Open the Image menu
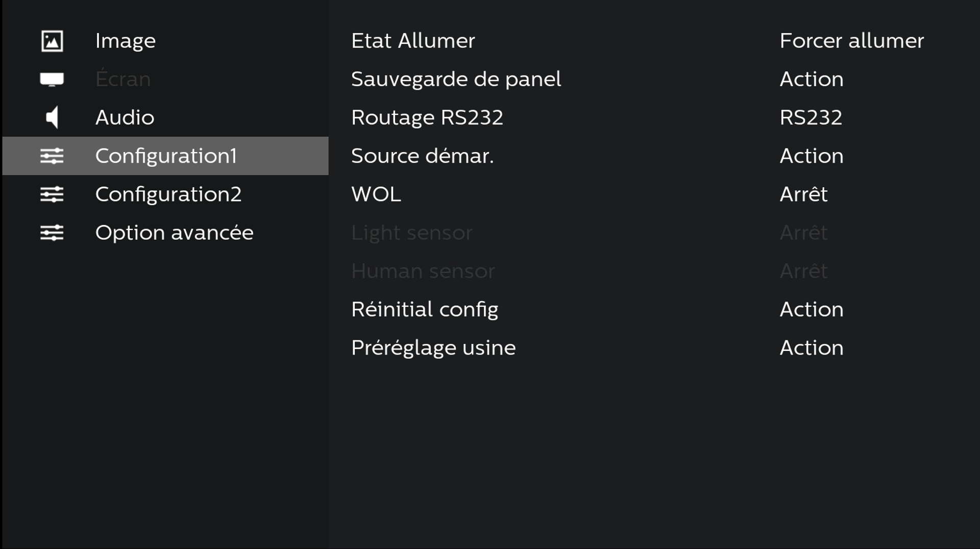The width and height of the screenshot is (980, 549). click(x=126, y=41)
